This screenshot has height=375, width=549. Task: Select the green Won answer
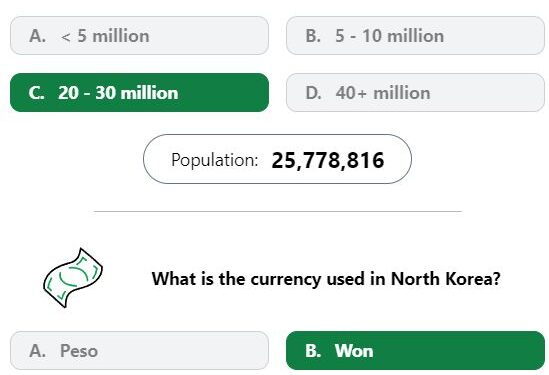coord(415,350)
